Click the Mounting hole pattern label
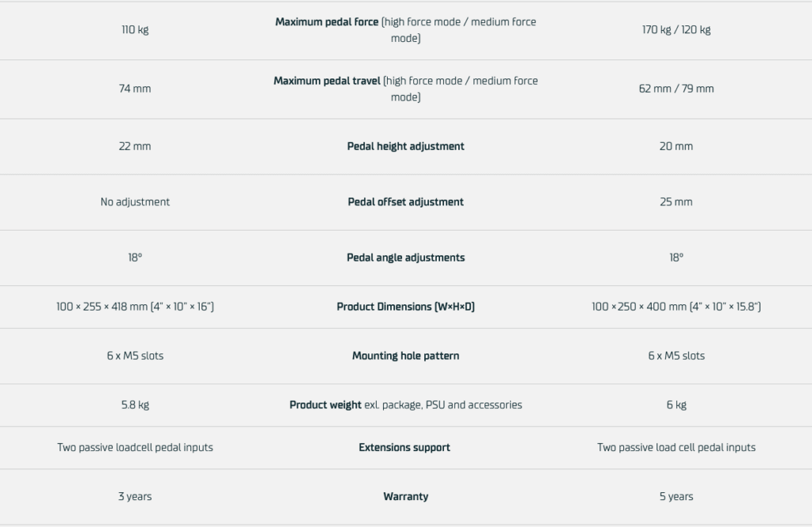 point(405,356)
